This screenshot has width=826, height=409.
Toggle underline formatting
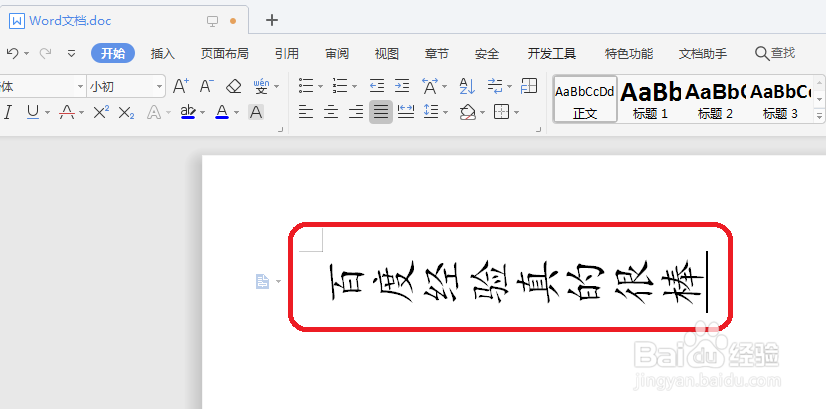click(33, 112)
